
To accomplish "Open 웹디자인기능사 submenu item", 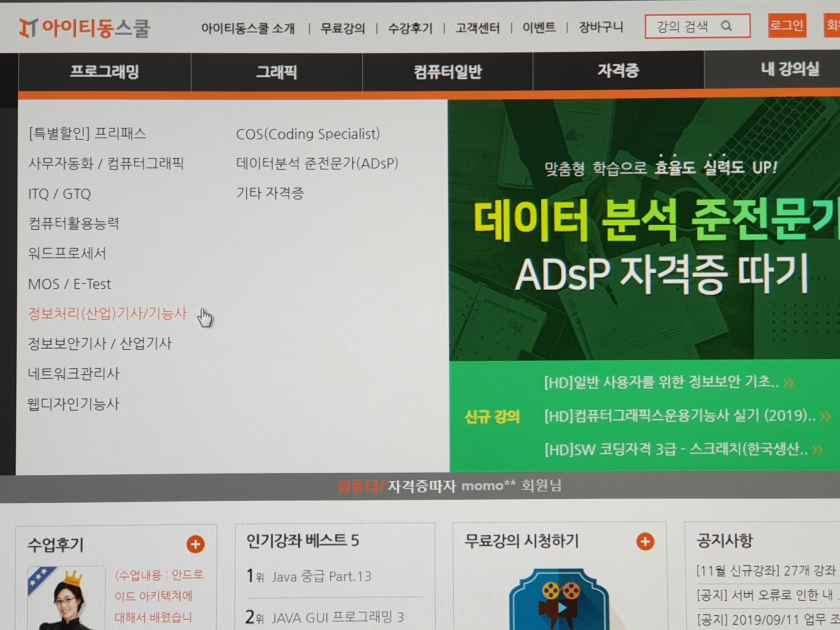I will click(73, 404).
